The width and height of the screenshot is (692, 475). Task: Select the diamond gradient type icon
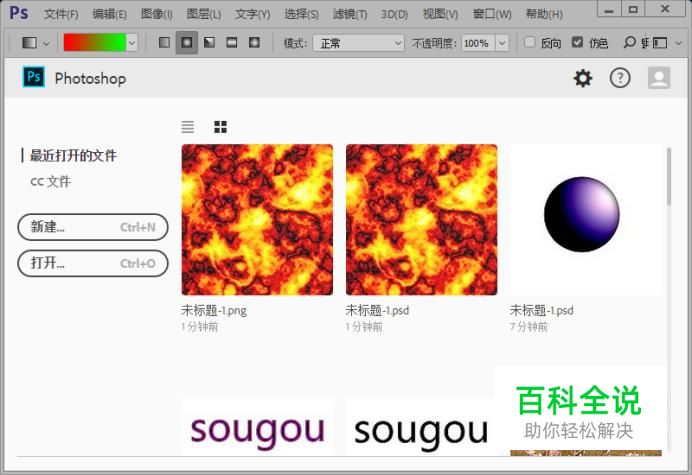click(254, 42)
